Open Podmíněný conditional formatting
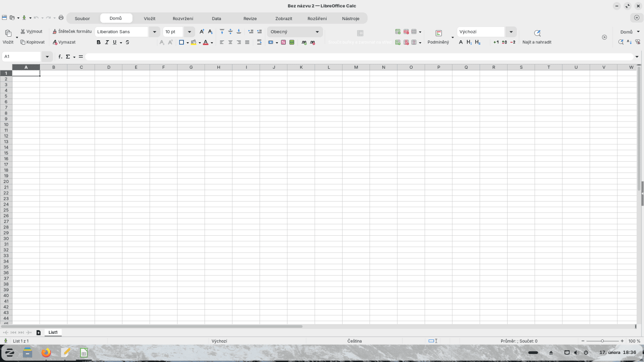The height and width of the screenshot is (362, 644). point(438,37)
